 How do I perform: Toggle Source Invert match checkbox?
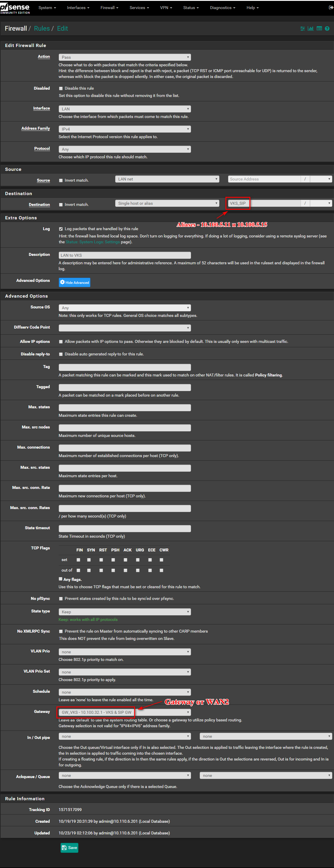coord(61,180)
